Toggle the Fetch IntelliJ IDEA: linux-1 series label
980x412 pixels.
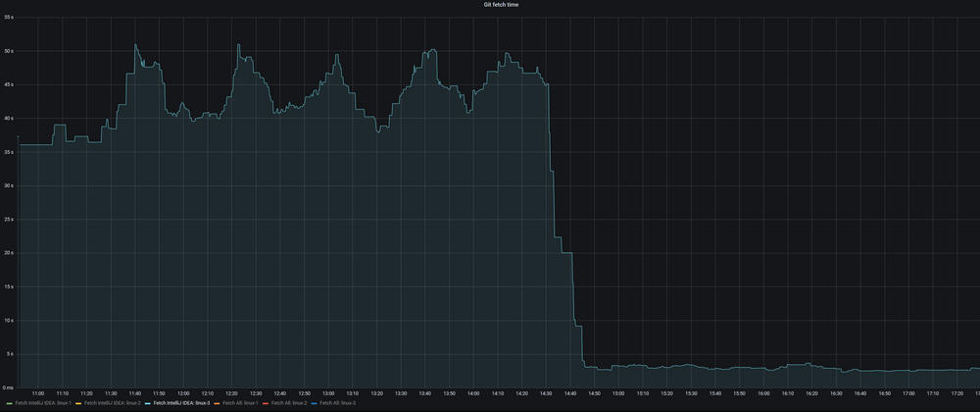click(43, 403)
